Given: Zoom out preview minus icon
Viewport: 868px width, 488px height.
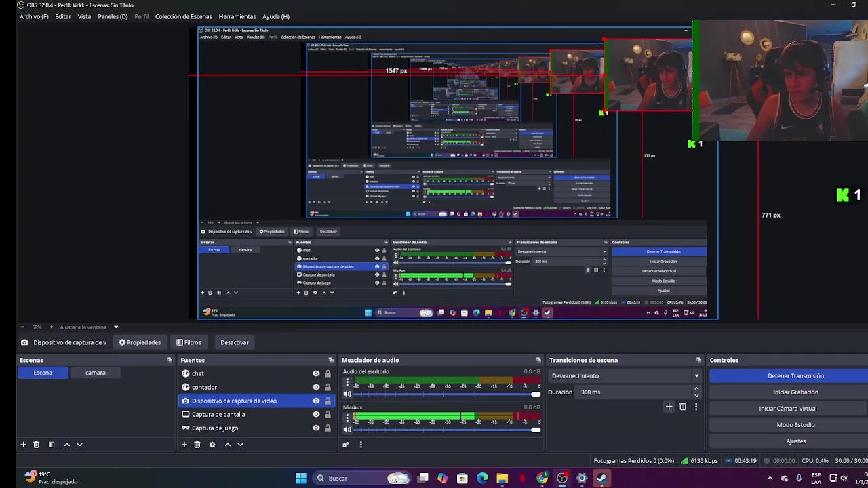Looking at the screenshot, I should pos(23,327).
